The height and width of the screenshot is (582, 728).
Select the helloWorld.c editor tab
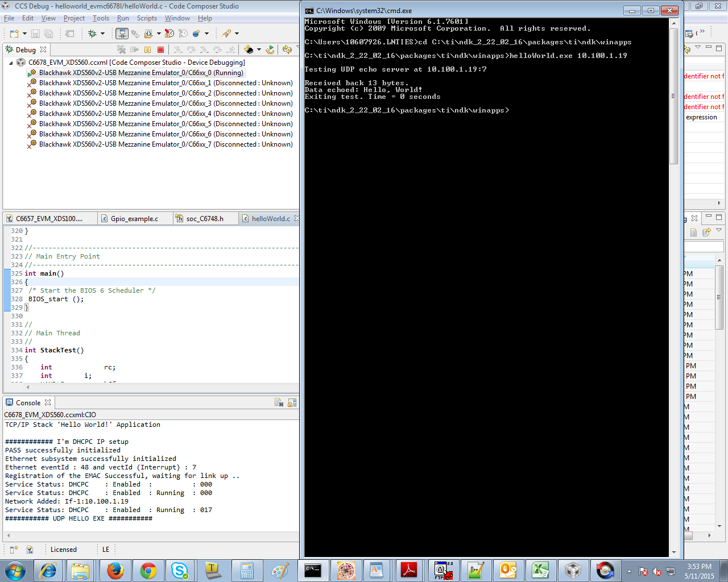point(271,219)
